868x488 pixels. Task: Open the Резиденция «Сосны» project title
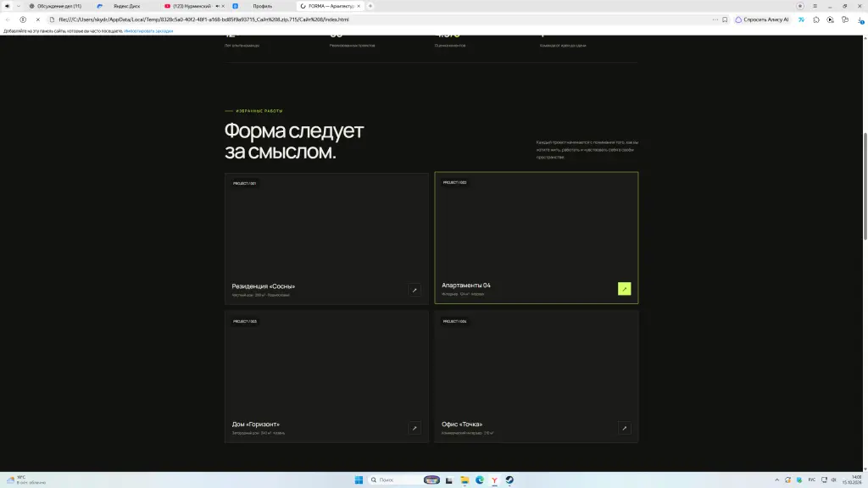point(264,286)
